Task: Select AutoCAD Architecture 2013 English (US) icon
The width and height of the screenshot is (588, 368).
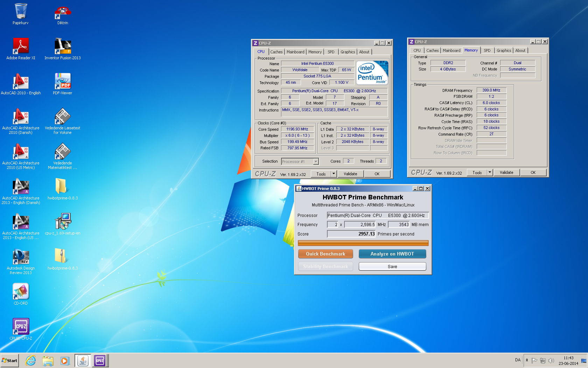Action: 21,226
